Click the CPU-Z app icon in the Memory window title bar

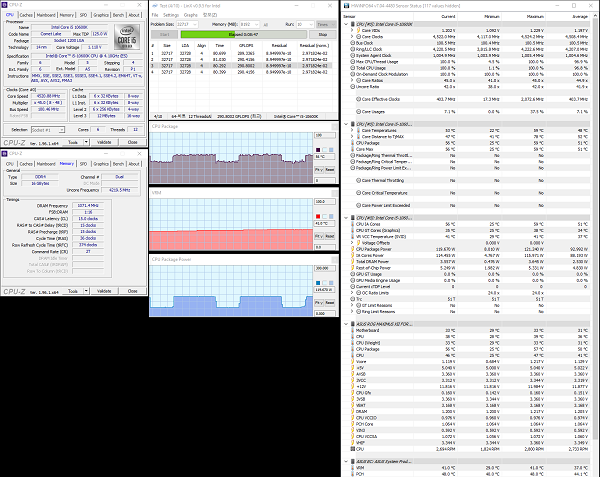coord(4,153)
